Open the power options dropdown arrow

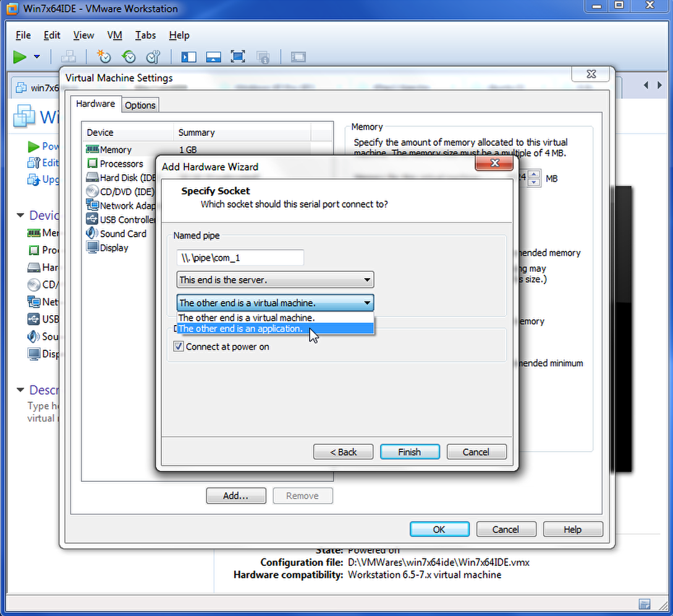pos(36,57)
